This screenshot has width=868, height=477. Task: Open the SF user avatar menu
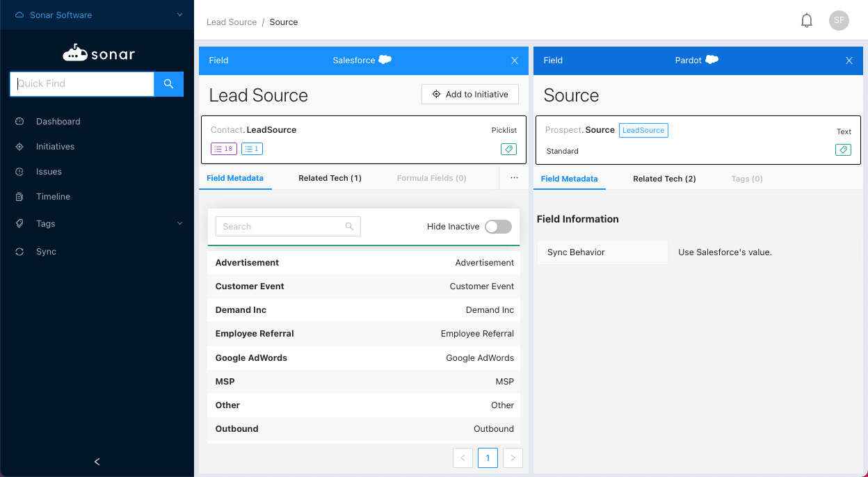[x=839, y=21]
